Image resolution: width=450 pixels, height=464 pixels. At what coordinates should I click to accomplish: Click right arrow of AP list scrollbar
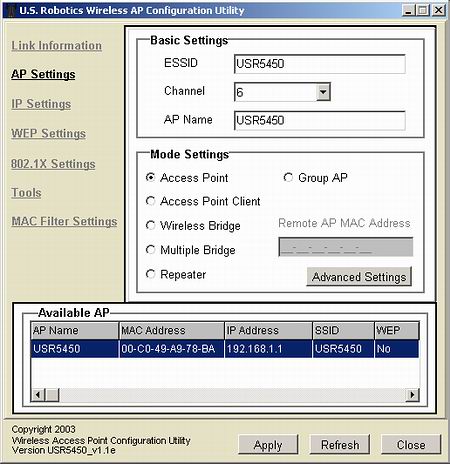click(x=413, y=395)
